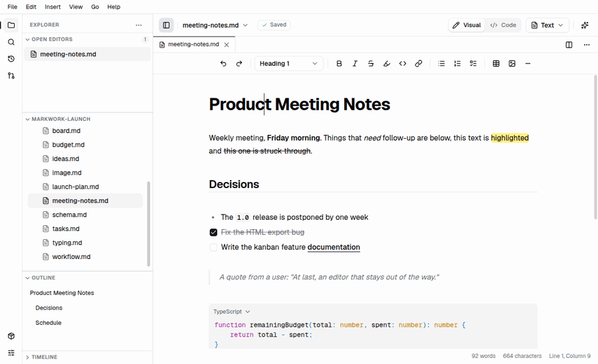The image size is (598, 364).
Task: Insert a horizontal rule
Action: tap(528, 64)
